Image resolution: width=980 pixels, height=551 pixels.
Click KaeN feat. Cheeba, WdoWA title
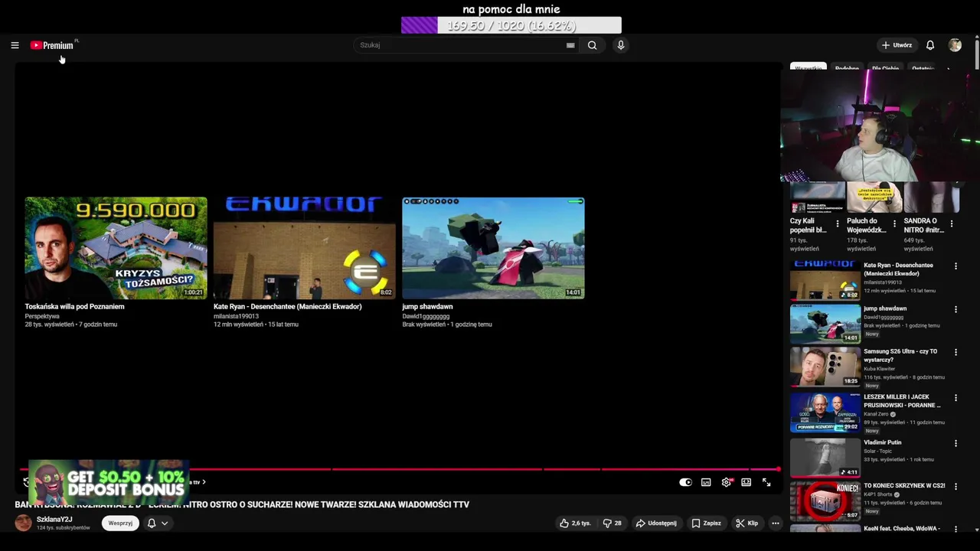click(x=902, y=529)
